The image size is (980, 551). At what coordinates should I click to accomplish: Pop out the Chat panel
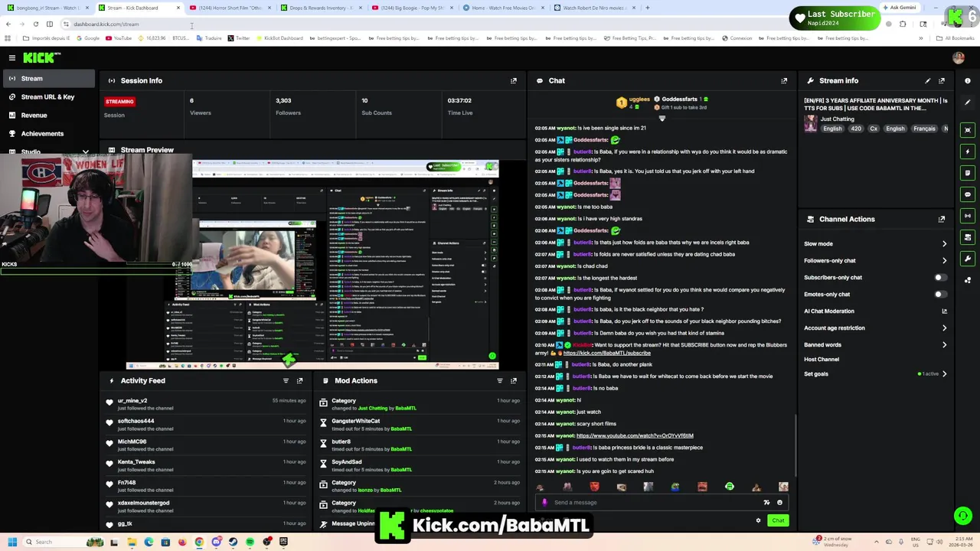click(x=784, y=80)
